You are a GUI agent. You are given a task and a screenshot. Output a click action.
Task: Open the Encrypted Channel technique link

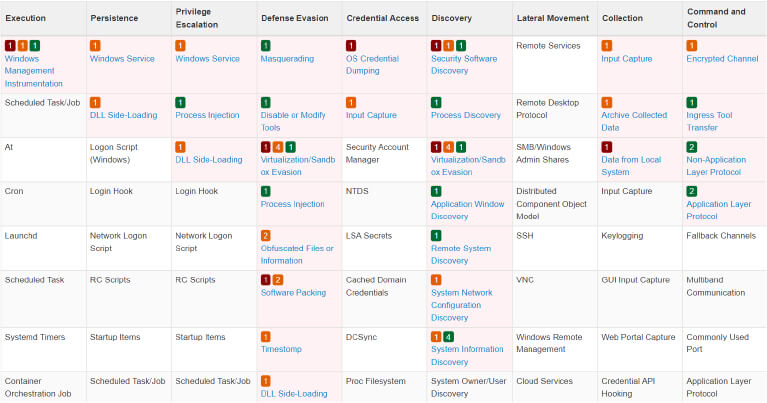(722, 59)
